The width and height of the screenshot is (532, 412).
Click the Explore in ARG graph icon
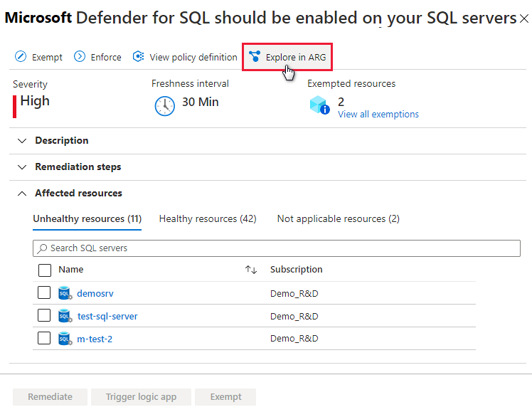pos(255,57)
